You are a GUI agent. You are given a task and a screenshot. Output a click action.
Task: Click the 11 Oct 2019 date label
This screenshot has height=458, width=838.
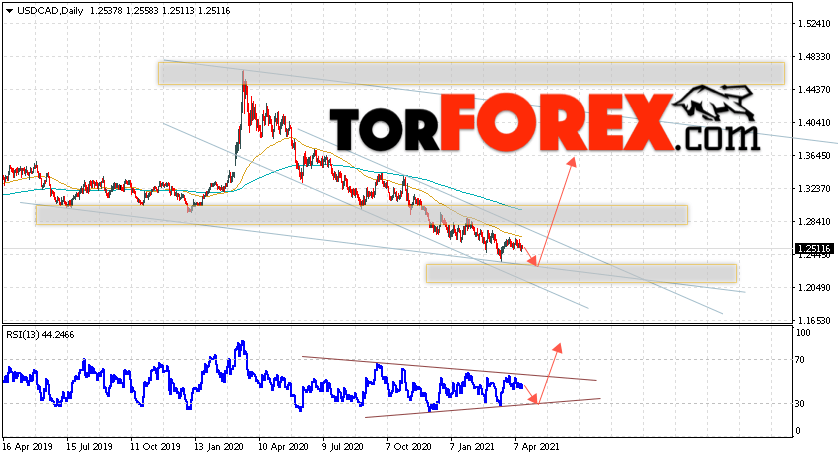click(x=156, y=447)
